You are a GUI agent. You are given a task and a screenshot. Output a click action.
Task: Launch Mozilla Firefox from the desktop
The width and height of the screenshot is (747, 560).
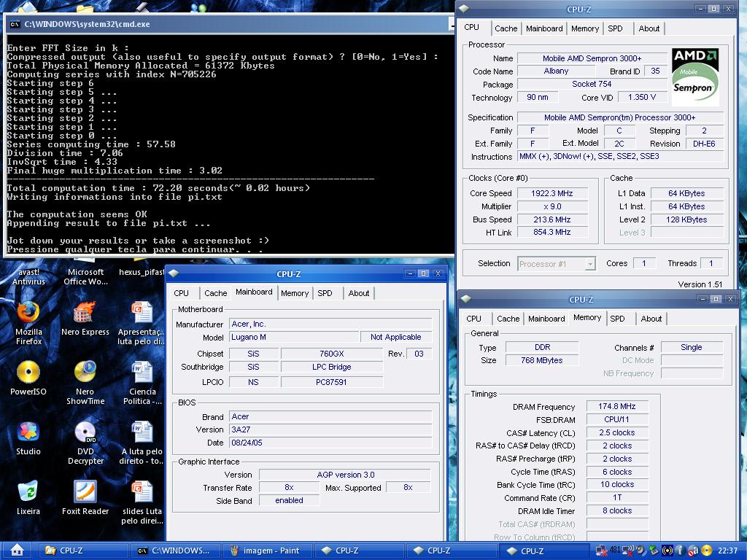pos(28,323)
